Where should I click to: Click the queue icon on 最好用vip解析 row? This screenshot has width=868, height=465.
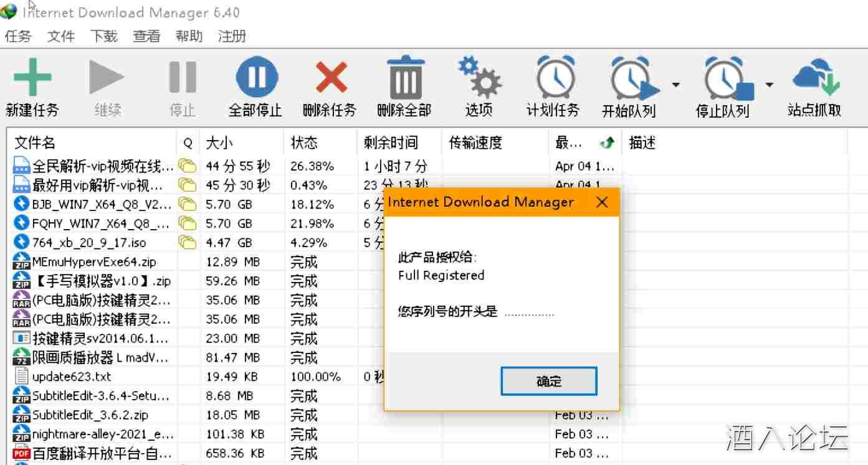(x=187, y=184)
